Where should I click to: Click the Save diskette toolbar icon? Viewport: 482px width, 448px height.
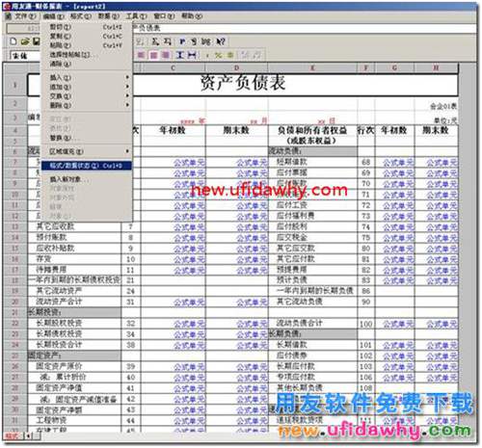[x=36, y=41]
